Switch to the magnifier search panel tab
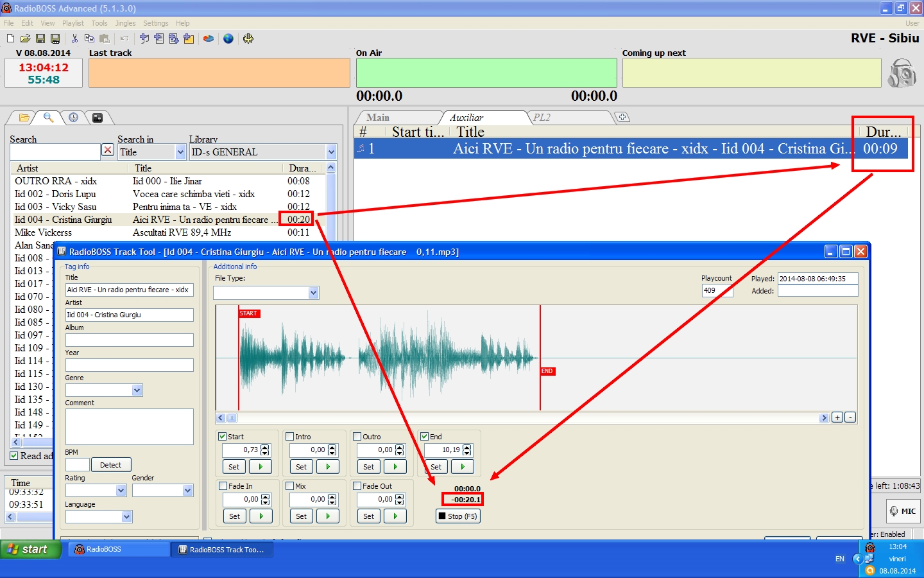924x578 pixels. click(49, 118)
